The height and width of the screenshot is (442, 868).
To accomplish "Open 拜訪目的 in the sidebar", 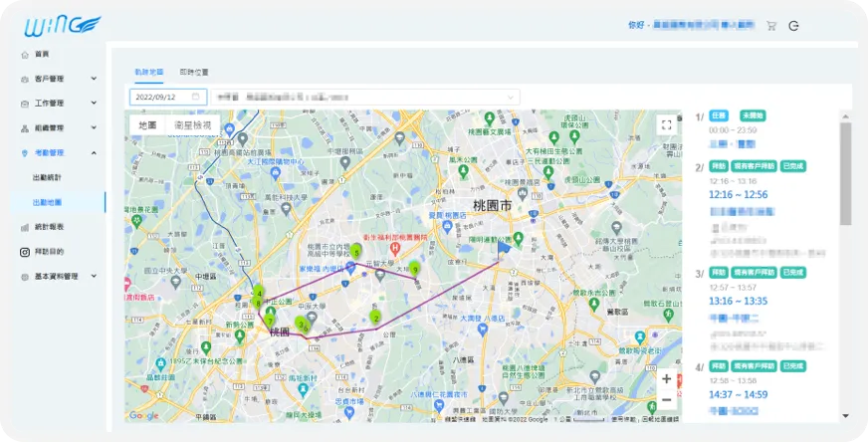I will [x=49, y=252].
